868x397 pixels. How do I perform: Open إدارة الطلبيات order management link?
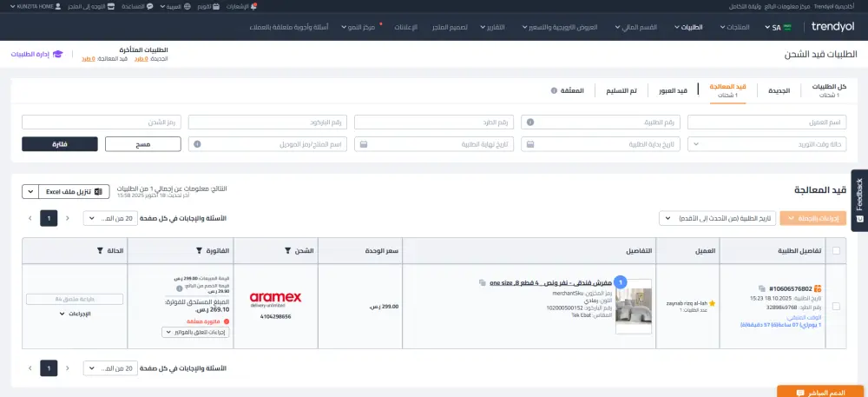click(x=37, y=54)
